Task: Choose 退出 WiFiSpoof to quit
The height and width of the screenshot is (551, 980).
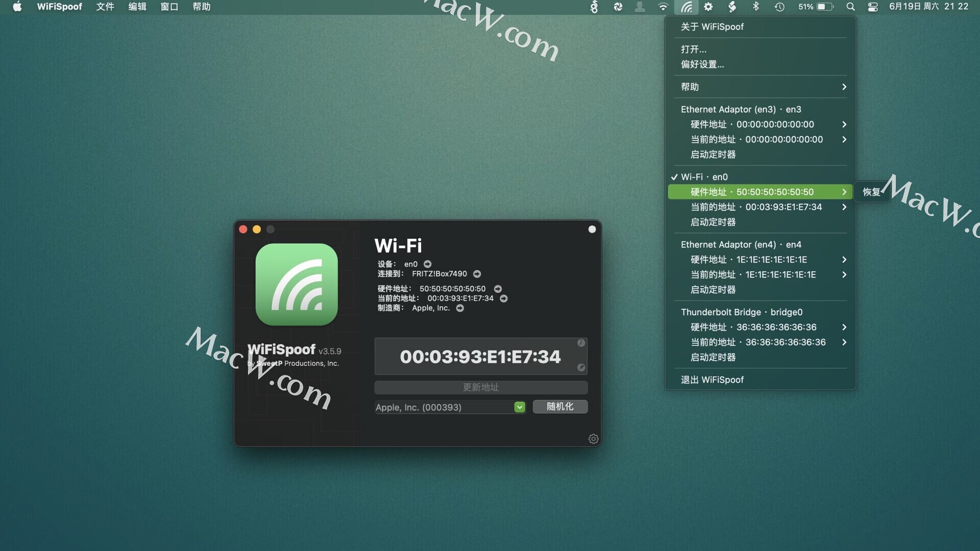Action: pyautogui.click(x=760, y=380)
